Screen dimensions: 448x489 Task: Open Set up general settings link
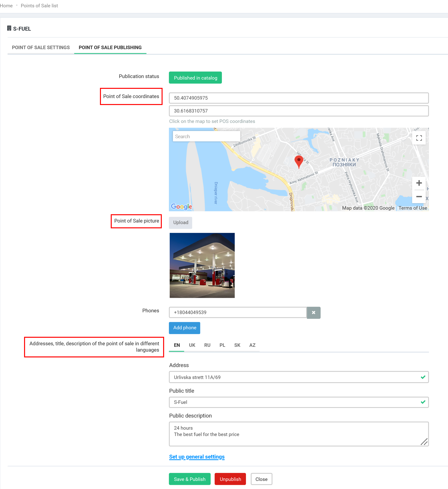point(197,457)
